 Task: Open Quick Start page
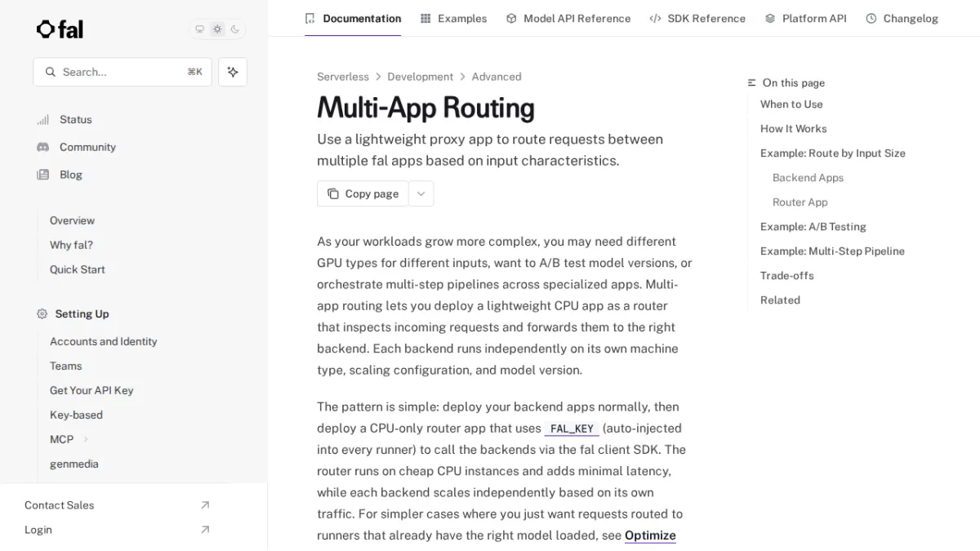click(77, 269)
